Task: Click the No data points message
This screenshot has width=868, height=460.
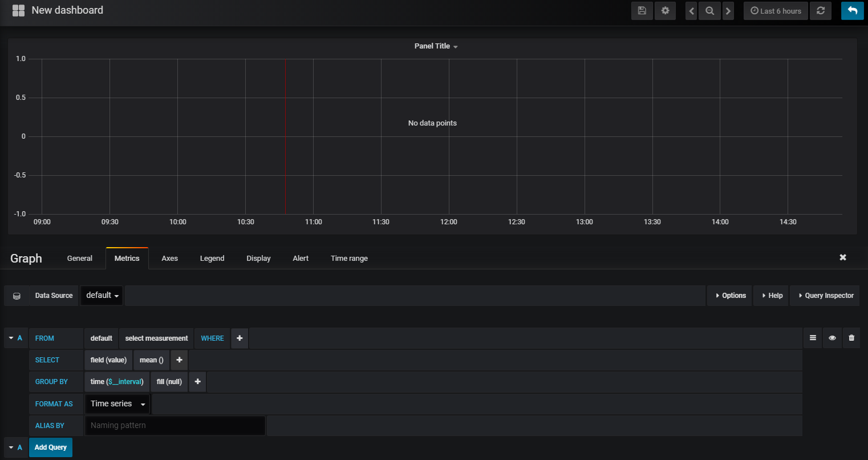Action: click(432, 123)
